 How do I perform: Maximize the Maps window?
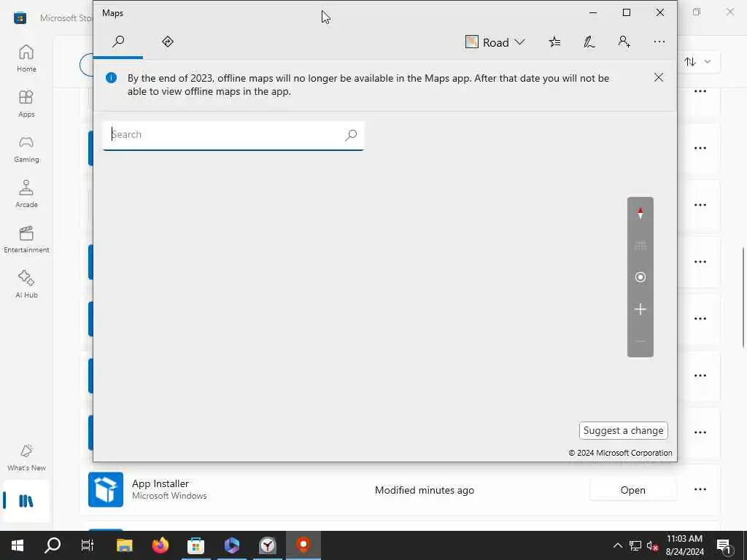click(627, 13)
